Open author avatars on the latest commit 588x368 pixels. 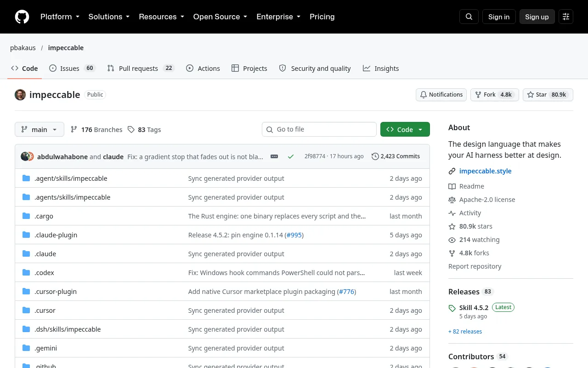[x=27, y=156]
